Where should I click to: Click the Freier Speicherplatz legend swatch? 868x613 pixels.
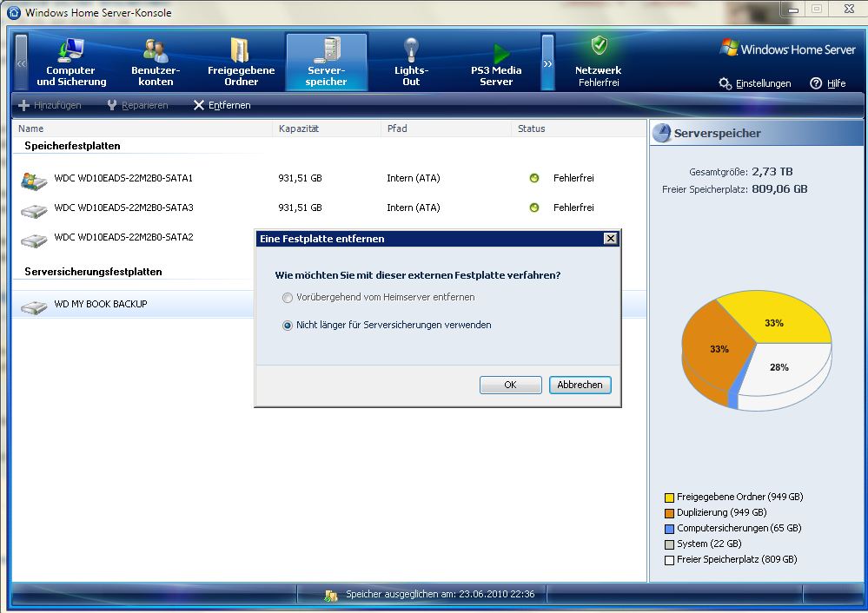click(x=669, y=560)
